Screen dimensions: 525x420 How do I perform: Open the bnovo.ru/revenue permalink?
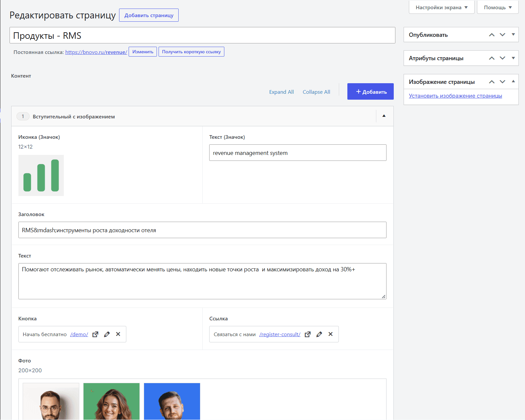pos(96,52)
